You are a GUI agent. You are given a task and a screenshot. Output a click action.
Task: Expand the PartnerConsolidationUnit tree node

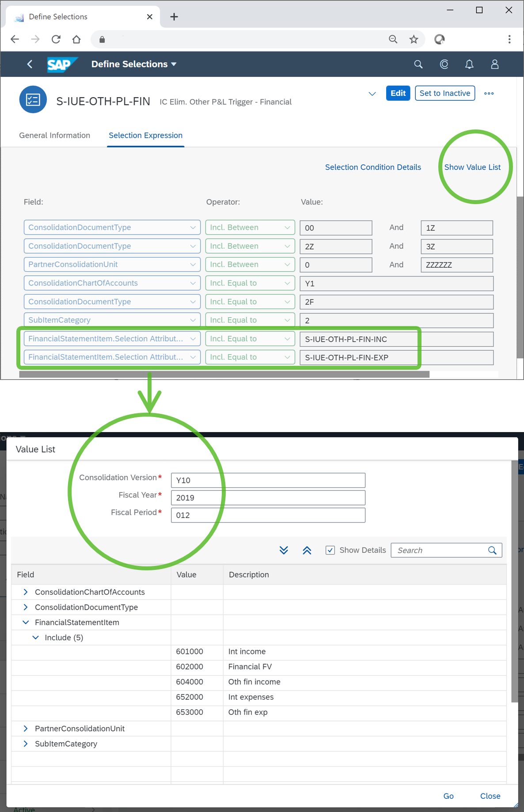(x=26, y=729)
